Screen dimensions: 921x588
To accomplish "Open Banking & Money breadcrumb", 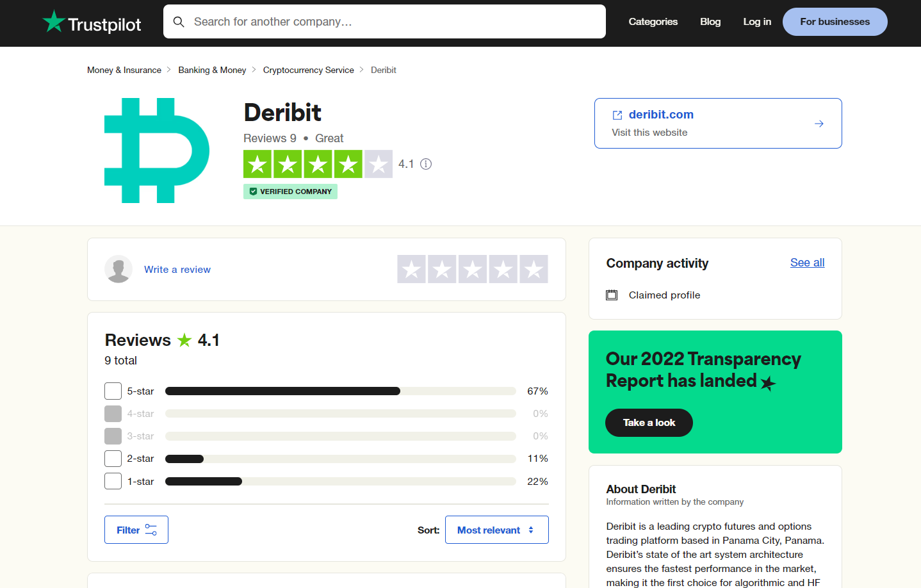I will click(x=212, y=70).
